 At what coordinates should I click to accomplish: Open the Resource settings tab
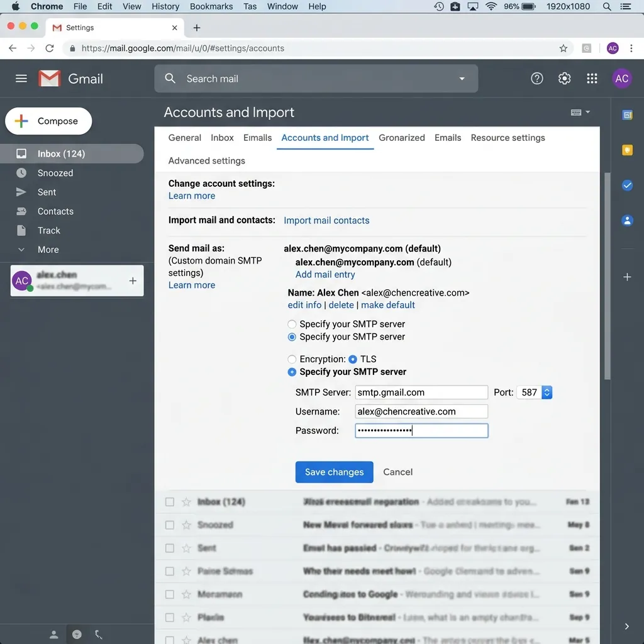pyautogui.click(x=508, y=138)
